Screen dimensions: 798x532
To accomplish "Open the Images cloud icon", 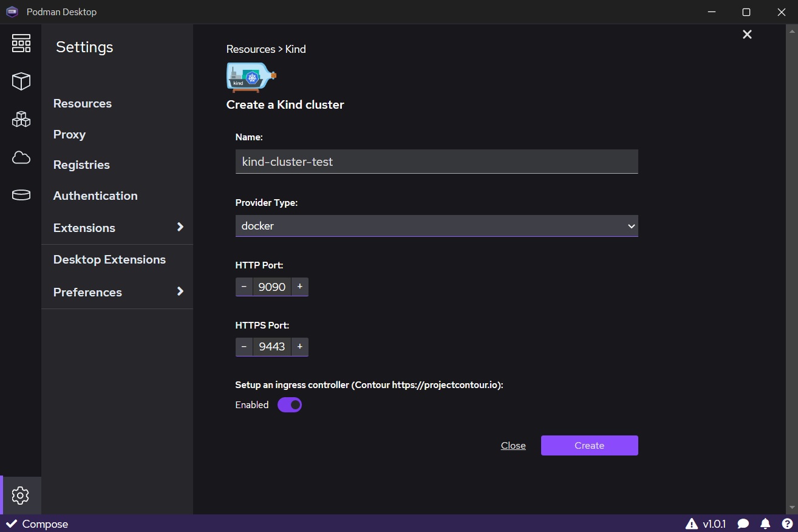I will coord(21,158).
